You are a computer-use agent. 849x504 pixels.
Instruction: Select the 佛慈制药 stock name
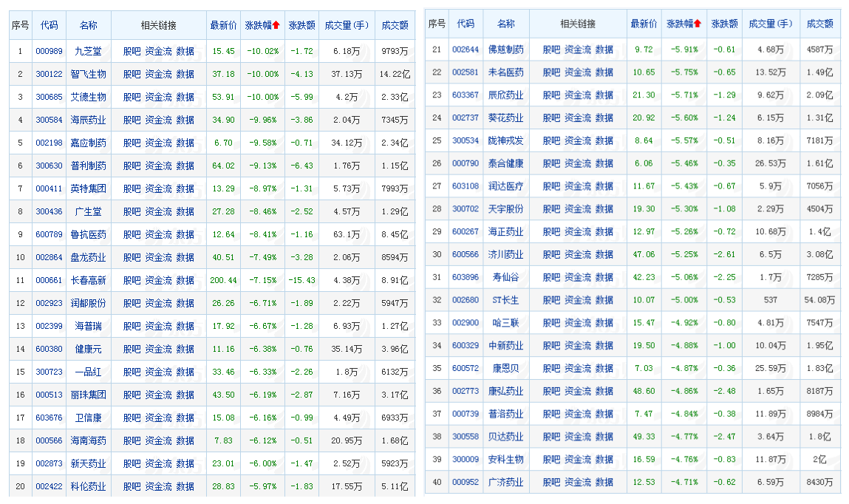[506, 50]
